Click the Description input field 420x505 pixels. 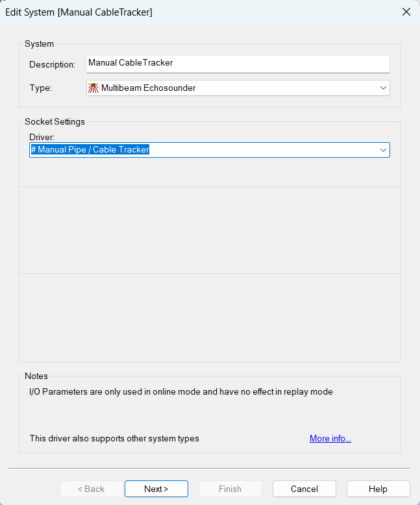coord(238,64)
